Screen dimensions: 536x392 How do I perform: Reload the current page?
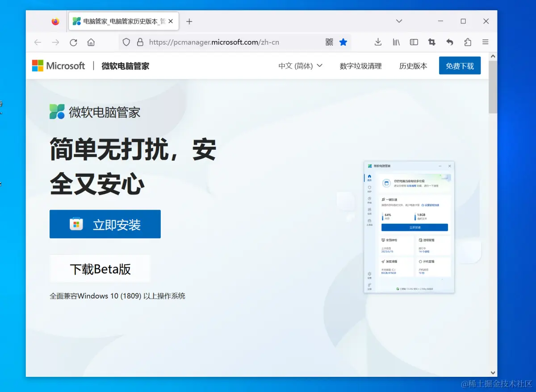73,42
